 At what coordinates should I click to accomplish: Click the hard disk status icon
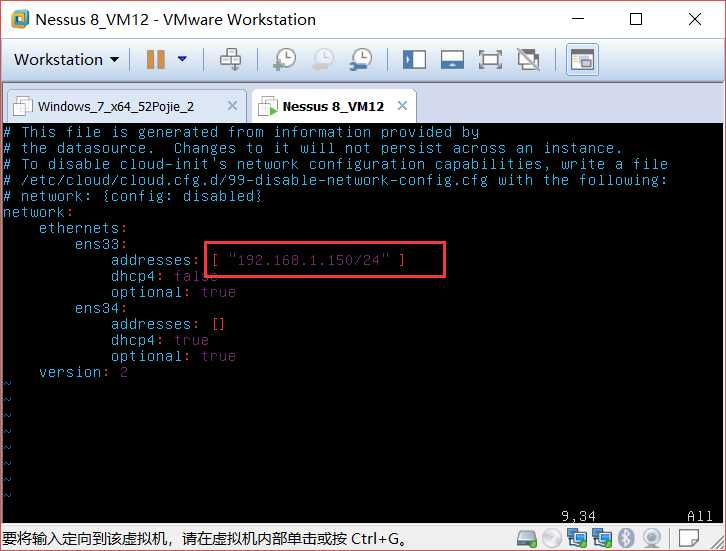tap(526, 538)
